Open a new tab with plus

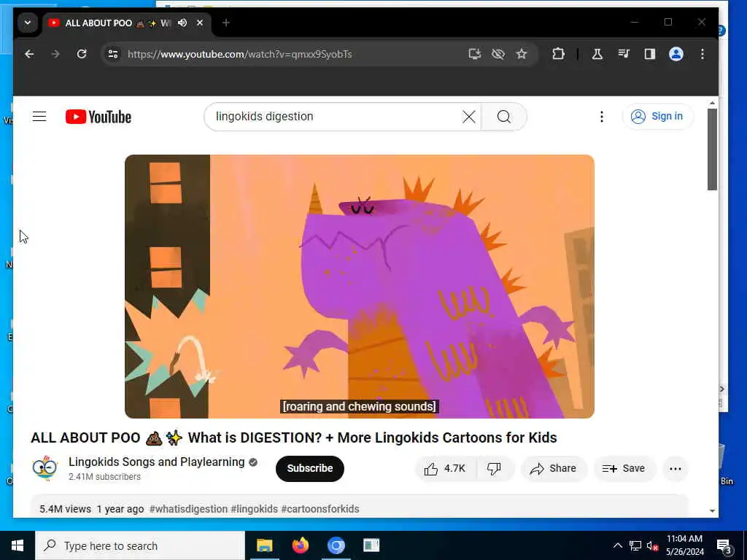[226, 23]
